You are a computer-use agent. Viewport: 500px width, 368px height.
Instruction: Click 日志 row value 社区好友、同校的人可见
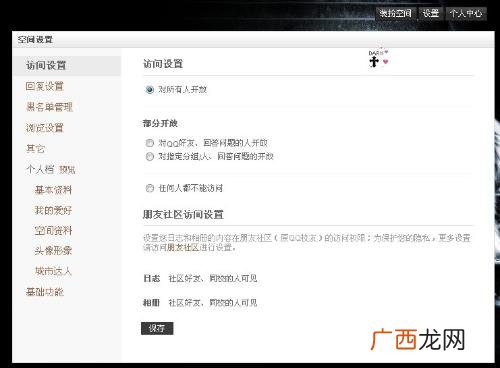pyautogui.click(x=213, y=278)
